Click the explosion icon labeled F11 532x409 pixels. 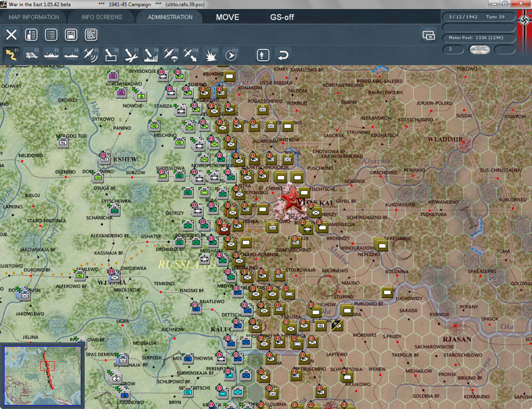pyautogui.click(x=211, y=55)
